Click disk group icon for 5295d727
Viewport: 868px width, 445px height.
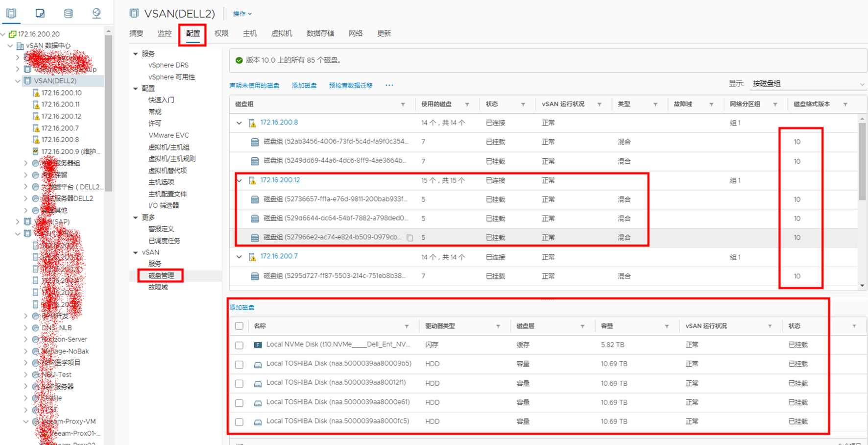pyautogui.click(x=255, y=276)
